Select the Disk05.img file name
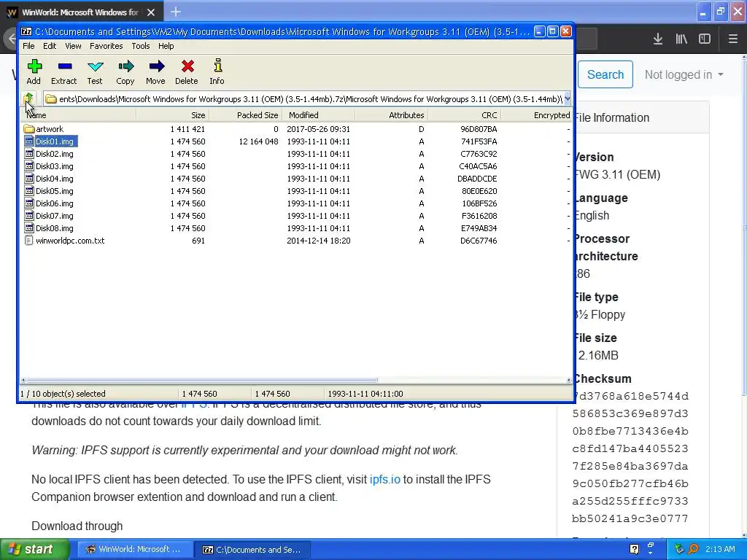747x560 pixels. 54,191
